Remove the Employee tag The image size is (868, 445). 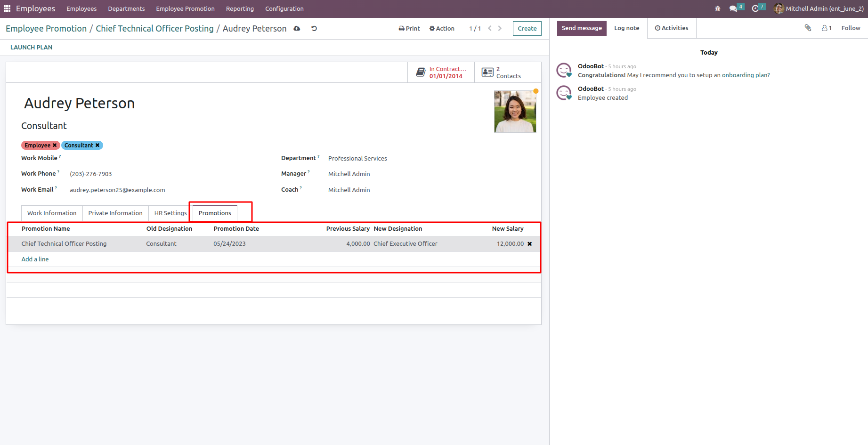pos(55,145)
